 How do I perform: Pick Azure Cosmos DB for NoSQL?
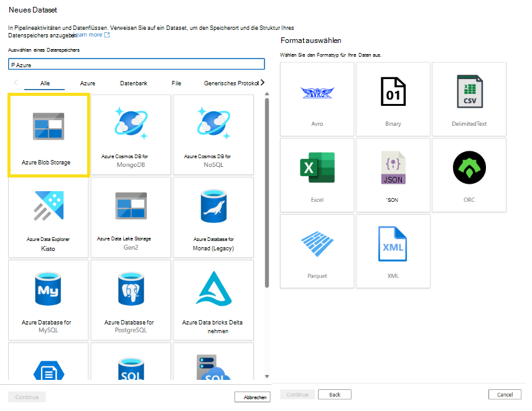pos(213,134)
